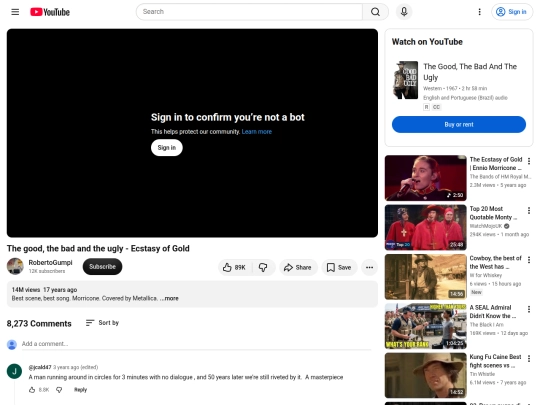Dislike the @jcald47 comment
Screen dimensions: 540x405
click(x=59, y=390)
